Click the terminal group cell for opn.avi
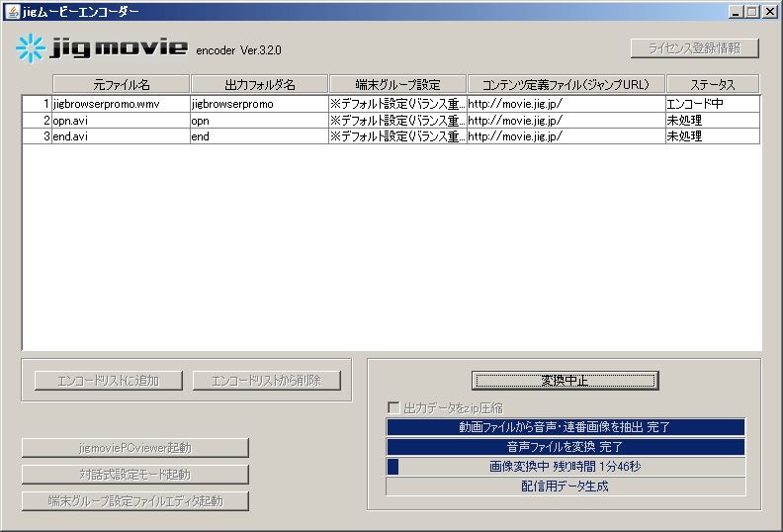 [x=396, y=120]
